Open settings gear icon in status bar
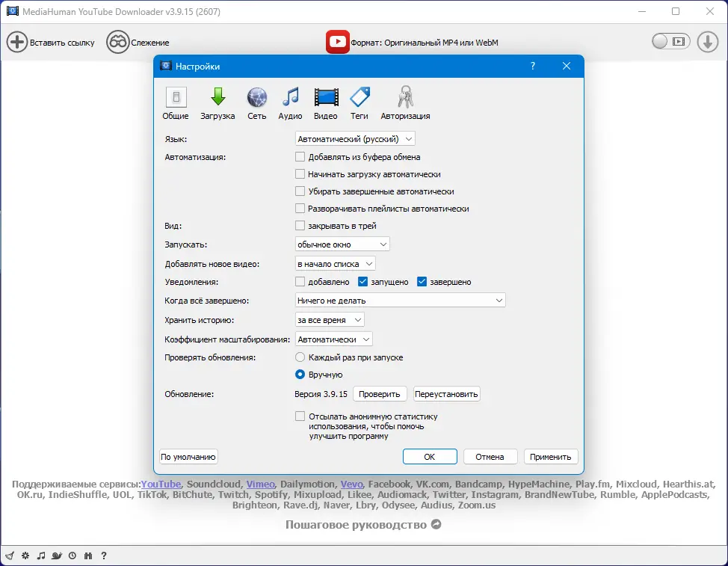The height and width of the screenshot is (566, 728). pyautogui.click(x=25, y=556)
